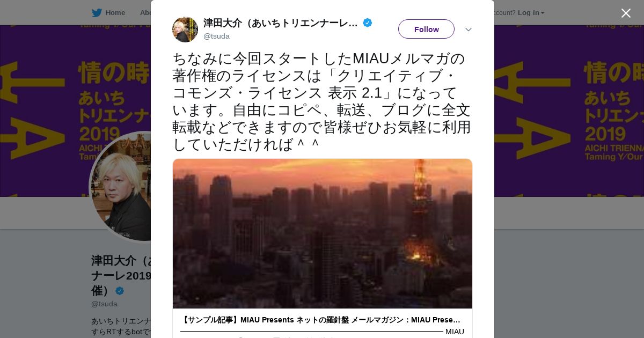Select the tweet text about MIAU メルマガ
644x338 pixels.
coord(322,101)
